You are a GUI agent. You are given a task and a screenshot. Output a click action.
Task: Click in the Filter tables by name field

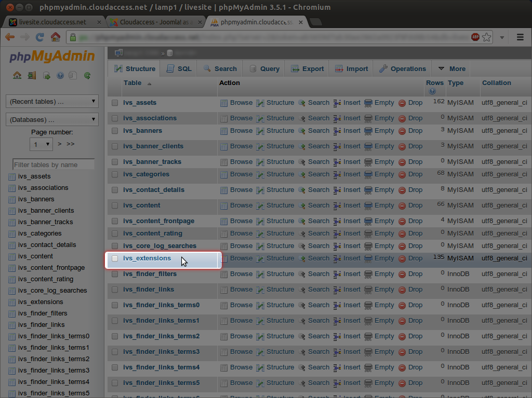pyautogui.click(x=54, y=165)
